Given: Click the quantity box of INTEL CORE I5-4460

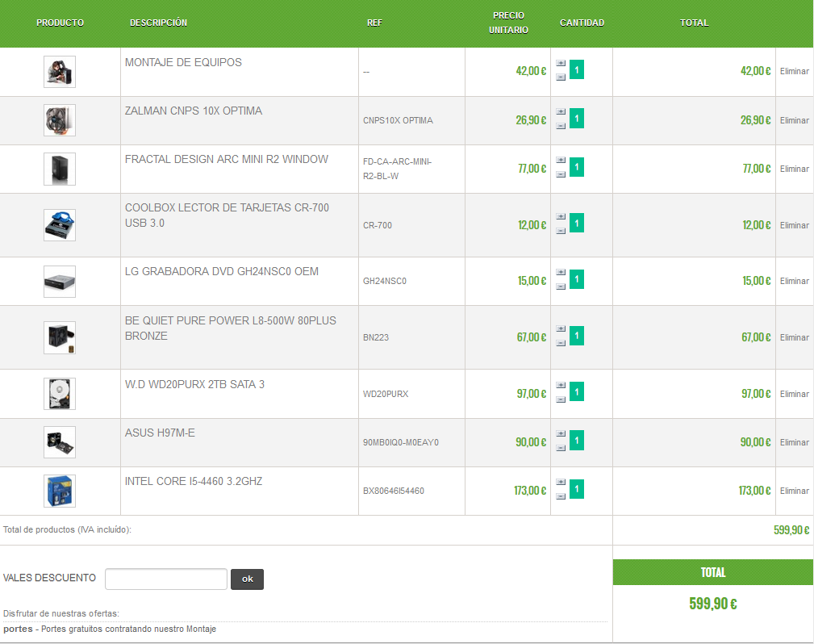Looking at the screenshot, I should [x=577, y=489].
